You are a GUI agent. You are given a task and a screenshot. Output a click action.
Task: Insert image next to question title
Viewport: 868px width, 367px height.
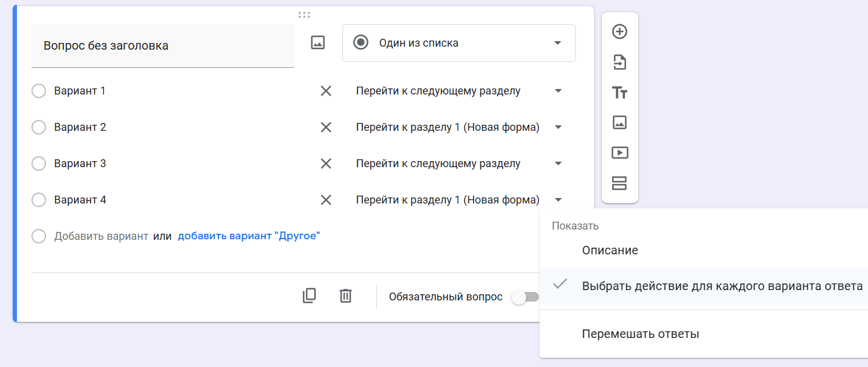(318, 42)
